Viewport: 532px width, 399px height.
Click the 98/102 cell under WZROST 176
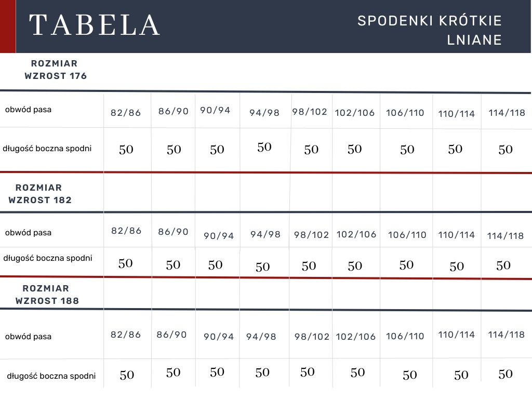(310, 112)
